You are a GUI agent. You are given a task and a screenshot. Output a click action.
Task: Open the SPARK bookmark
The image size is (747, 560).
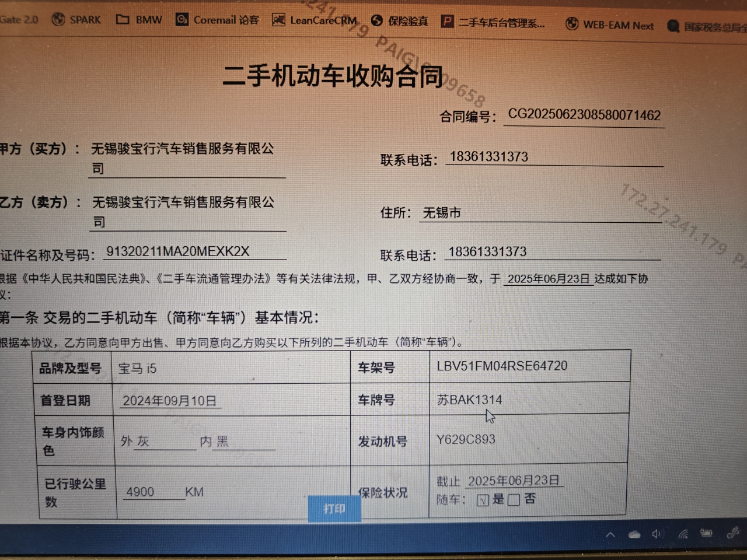[76, 19]
